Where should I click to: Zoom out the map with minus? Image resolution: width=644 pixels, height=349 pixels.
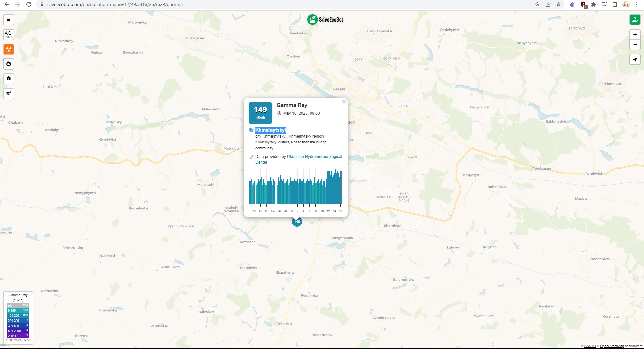[635, 45]
